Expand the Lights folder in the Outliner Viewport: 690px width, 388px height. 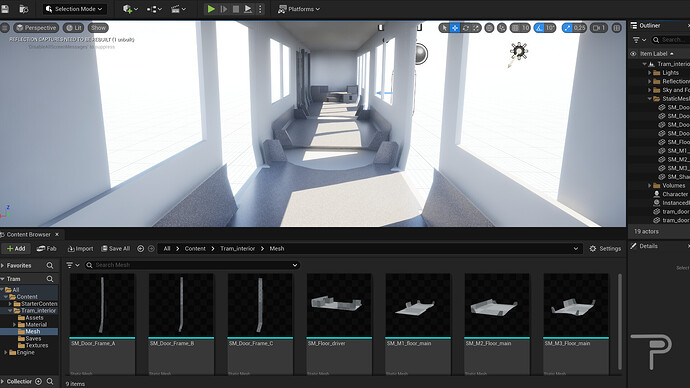coord(650,73)
